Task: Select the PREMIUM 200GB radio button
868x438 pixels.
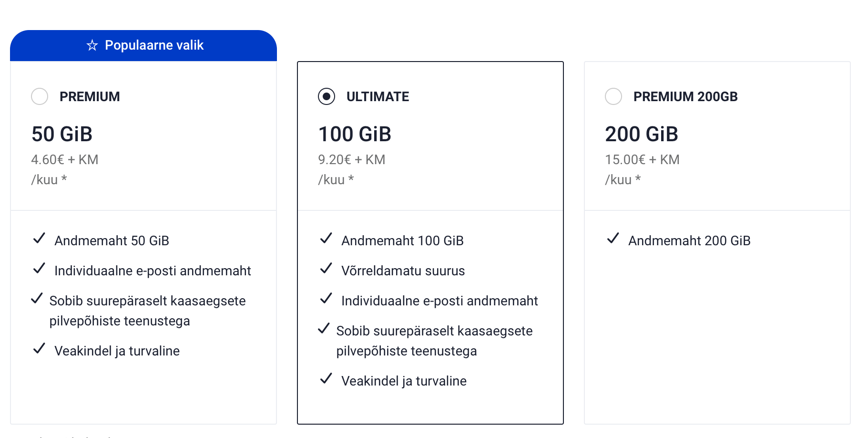Action: pyautogui.click(x=613, y=96)
